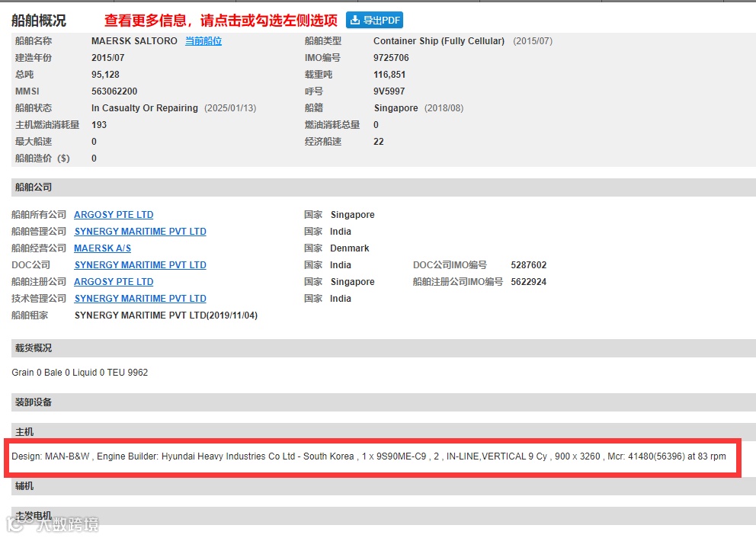Select the IMO number 9725706
This screenshot has height=538, width=756.
click(391, 58)
